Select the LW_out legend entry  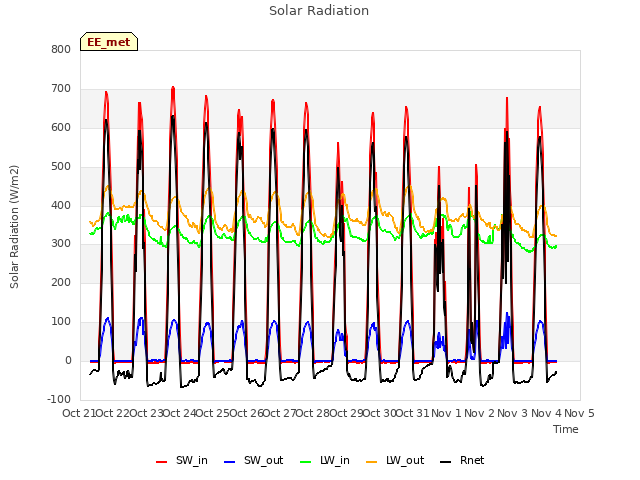click(x=395, y=460)
